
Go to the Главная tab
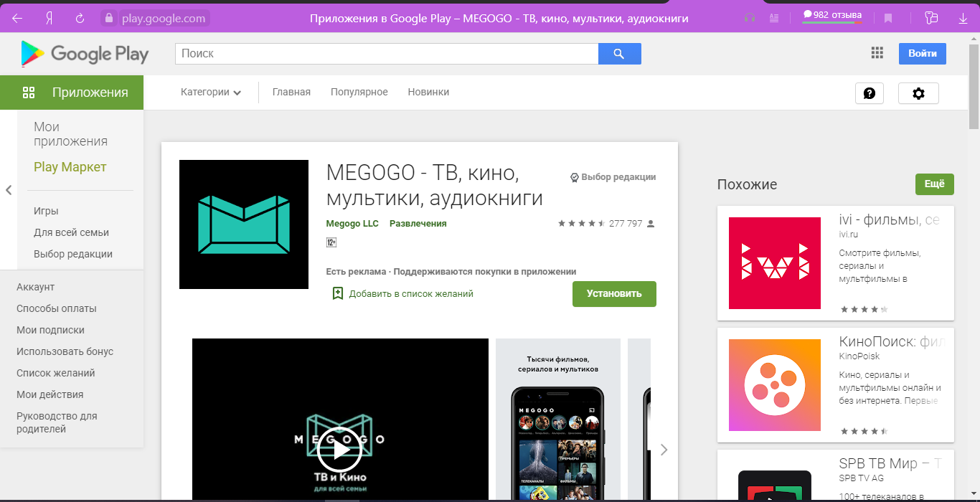coord(291,92)
